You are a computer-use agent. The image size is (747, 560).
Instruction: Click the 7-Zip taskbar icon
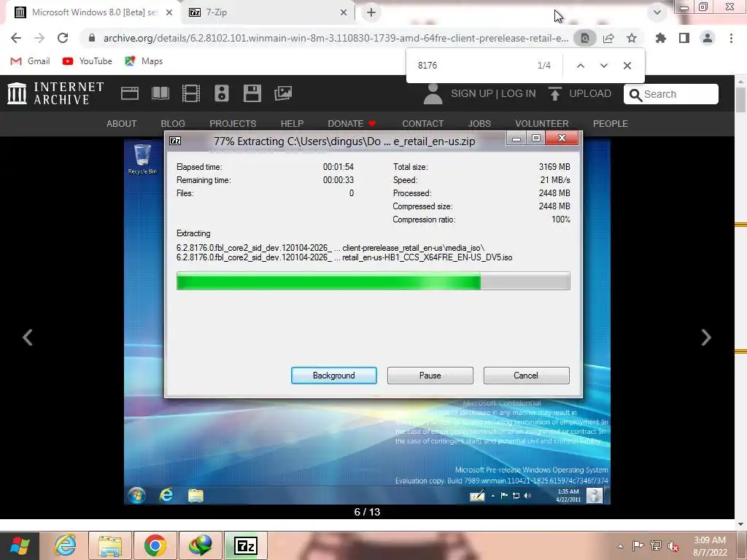point(246,545)
